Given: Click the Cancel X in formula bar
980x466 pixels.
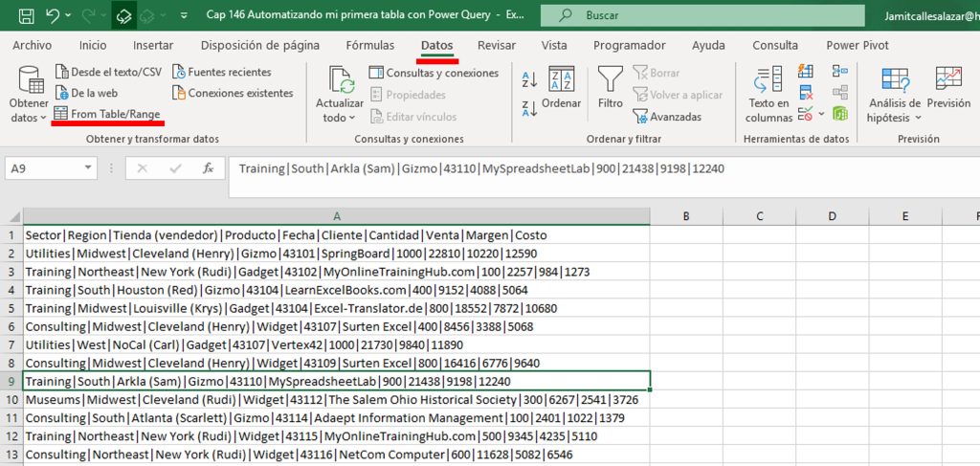Looking at the screenshot, I should pyautogui.click(x=143, y=168).
